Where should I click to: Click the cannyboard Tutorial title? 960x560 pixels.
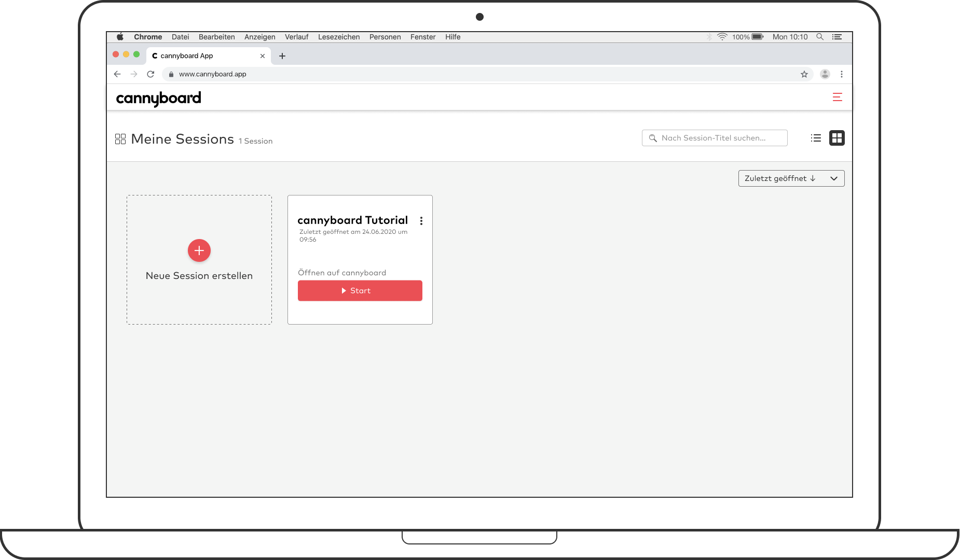pyautogui.click(x=353, y=220)
